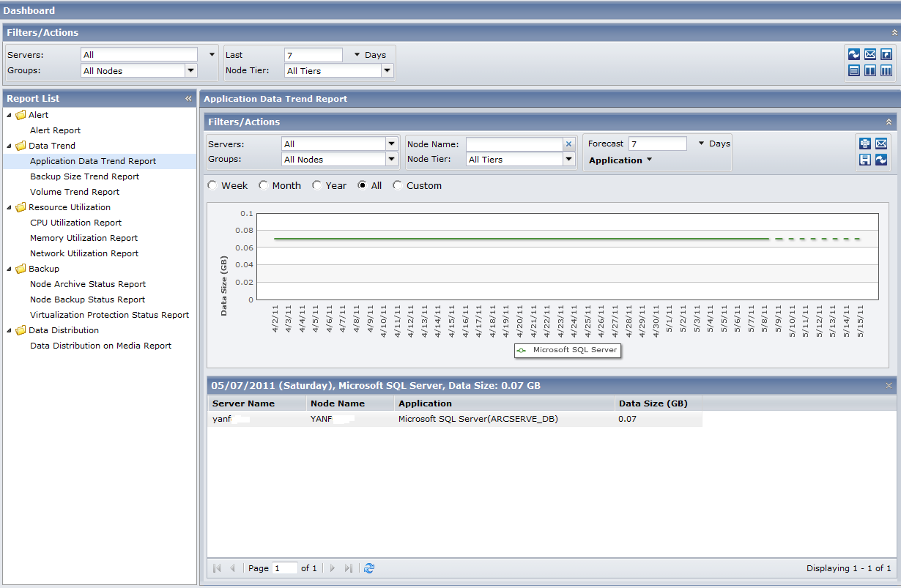
Task: Collapse the Report List side panel
Action: click(188, 98)
